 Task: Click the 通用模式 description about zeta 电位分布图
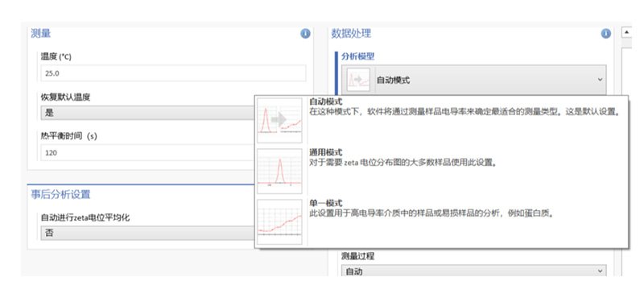(x=404, y=163)
